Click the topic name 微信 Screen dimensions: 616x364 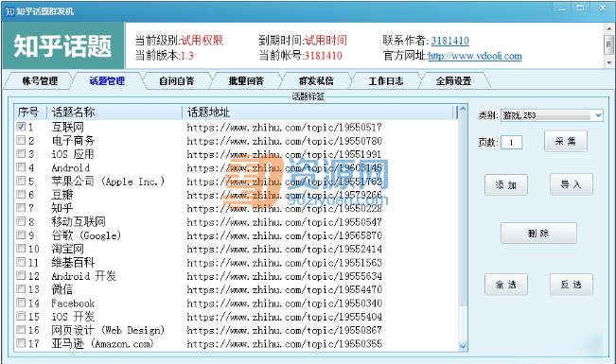coord(62,290)
